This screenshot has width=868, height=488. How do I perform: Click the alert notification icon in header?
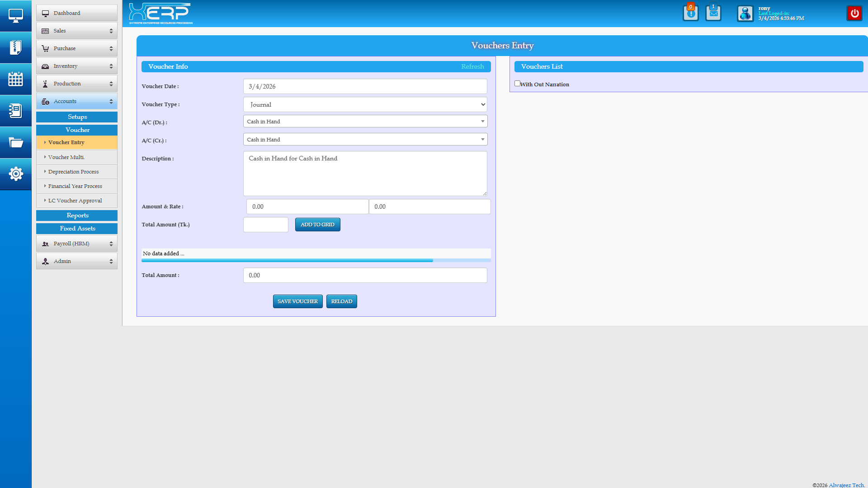pyautogui.click(x=690, y=13)
